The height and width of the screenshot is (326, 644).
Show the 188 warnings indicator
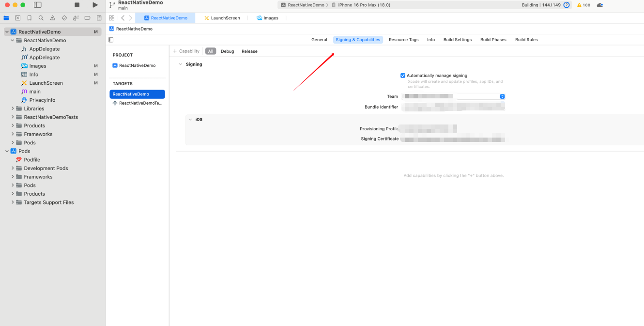(583, 5)
